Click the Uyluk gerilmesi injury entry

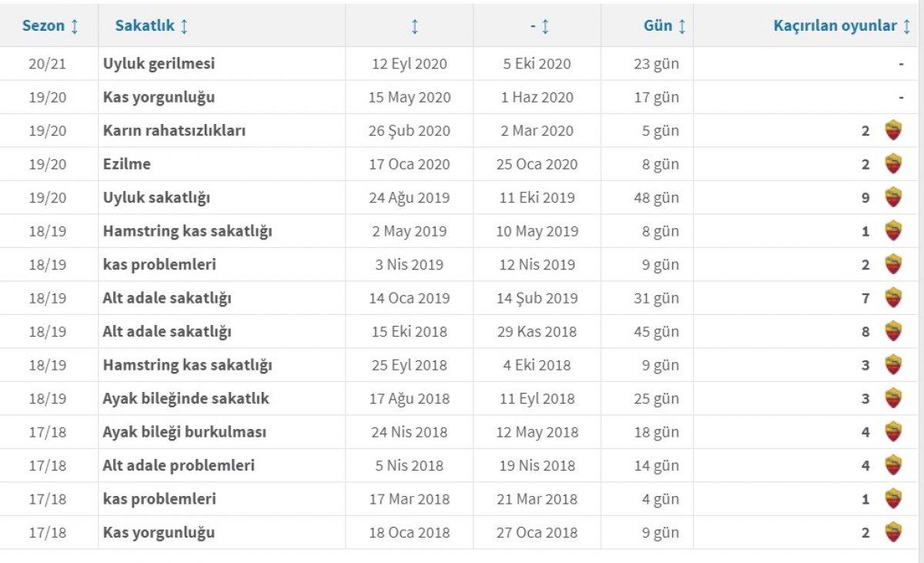159,64
